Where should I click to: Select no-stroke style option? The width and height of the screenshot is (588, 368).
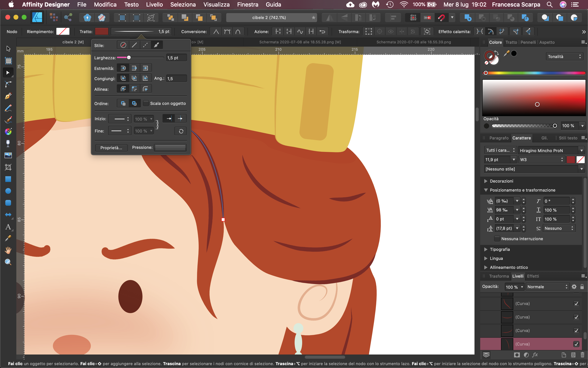click(123, 45)
